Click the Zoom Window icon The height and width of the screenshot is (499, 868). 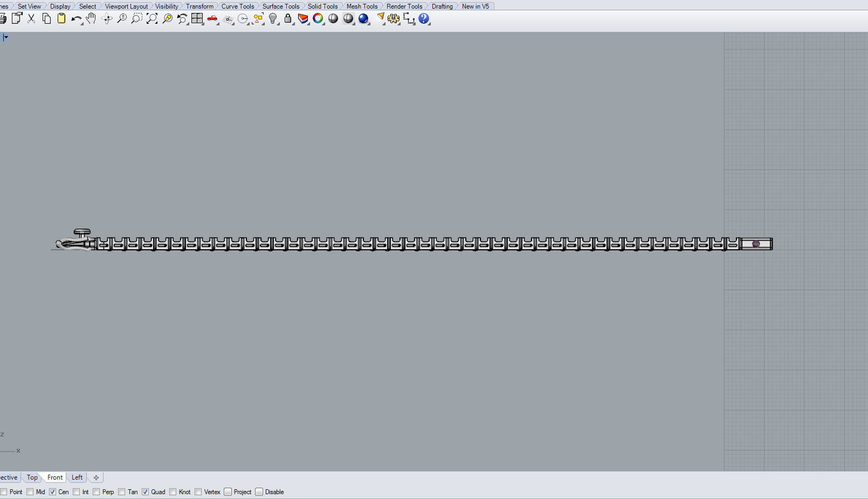click(137, 18)
